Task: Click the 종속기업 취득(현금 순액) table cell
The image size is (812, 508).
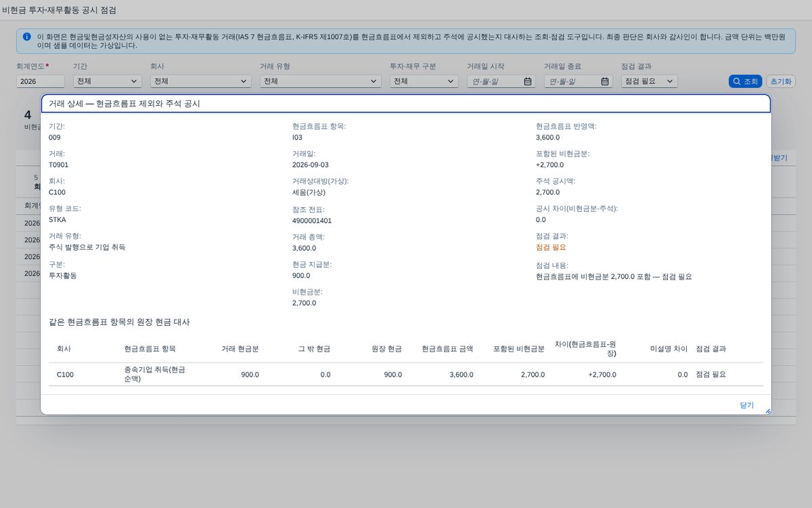Action: pos(155,375)
